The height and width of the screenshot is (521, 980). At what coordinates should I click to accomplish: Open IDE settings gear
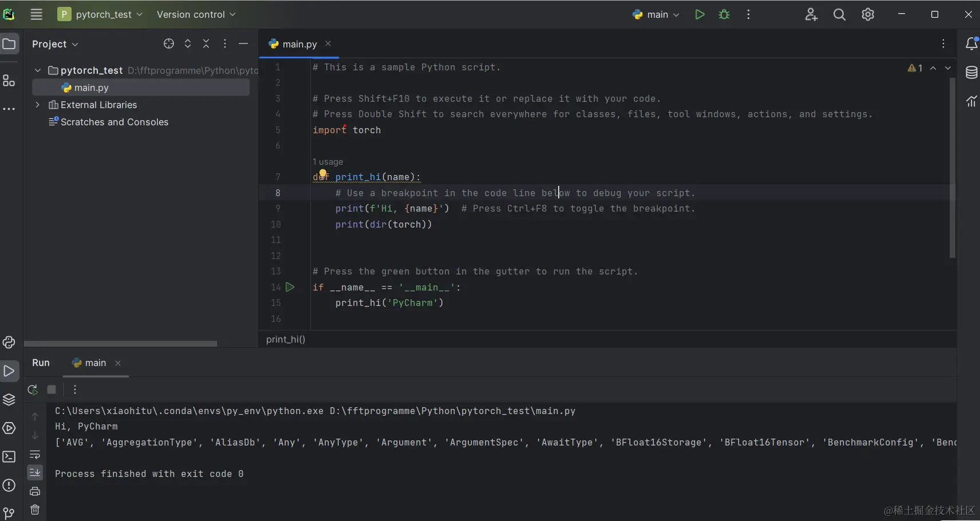point(868,14)
